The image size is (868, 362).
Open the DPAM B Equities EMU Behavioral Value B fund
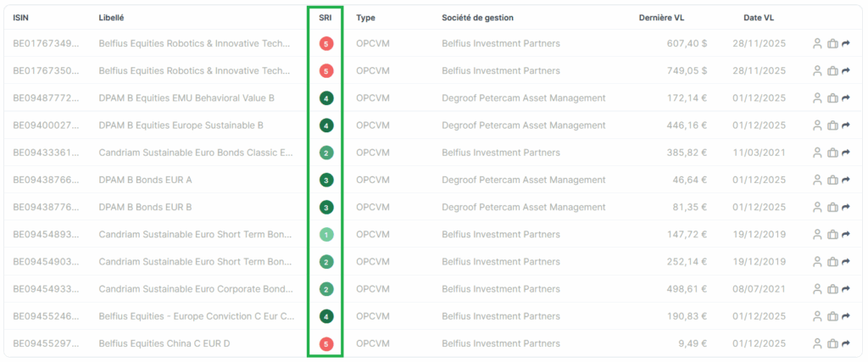[186, 98]
